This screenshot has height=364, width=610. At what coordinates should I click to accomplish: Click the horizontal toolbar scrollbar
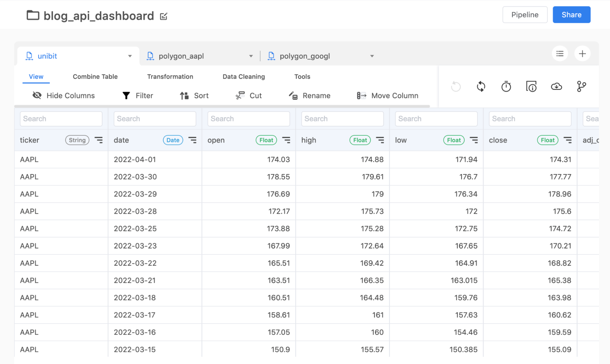click(x=222, y=106)
